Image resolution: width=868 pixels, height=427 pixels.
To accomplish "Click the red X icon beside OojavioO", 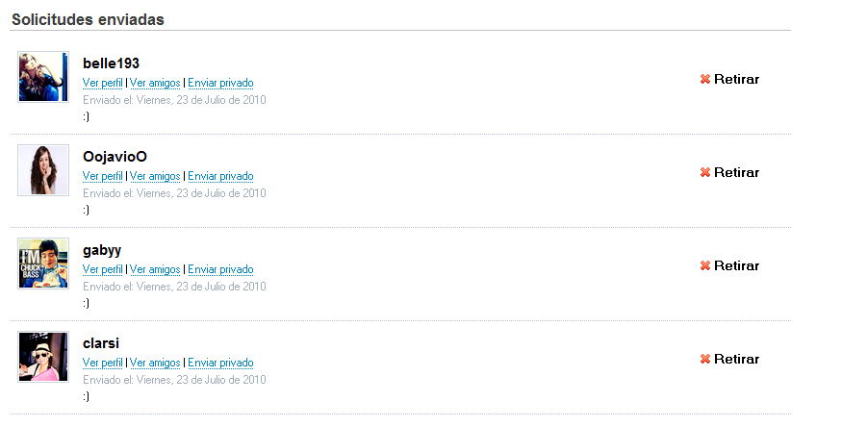I will point(705,172).
